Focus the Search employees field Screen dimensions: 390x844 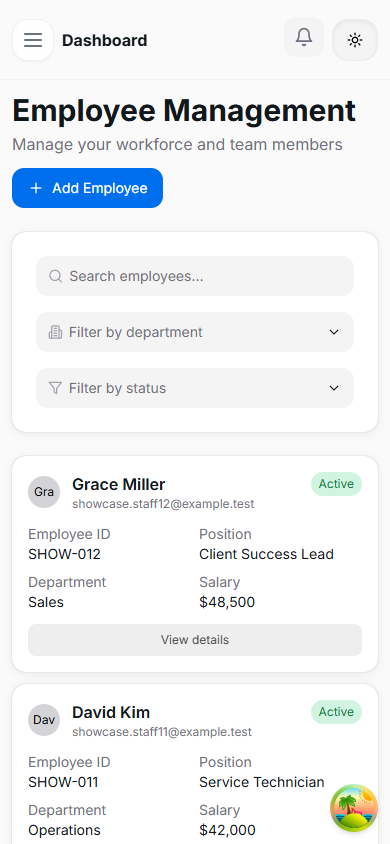click(x=195, y=276)
